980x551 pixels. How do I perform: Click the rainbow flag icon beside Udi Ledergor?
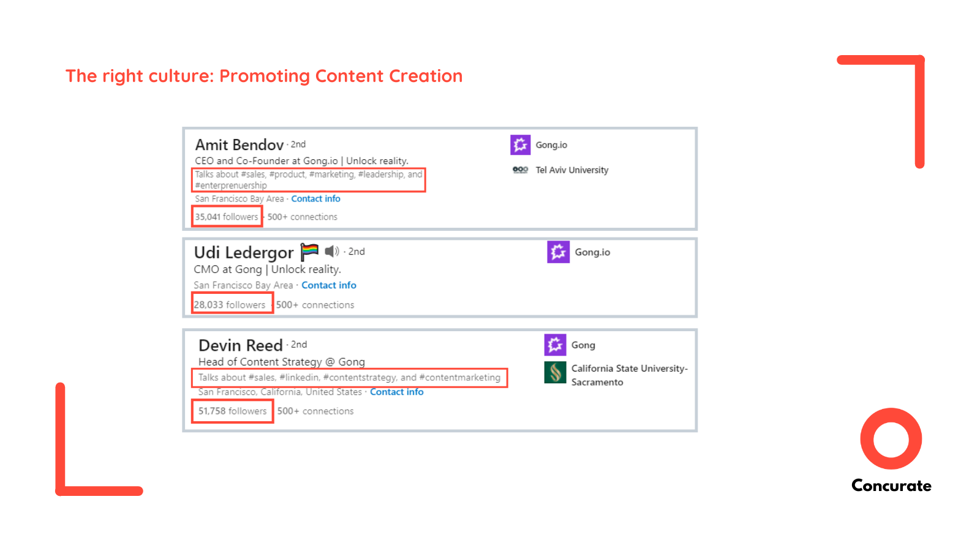pyautogui.click(x=309, y=252)
